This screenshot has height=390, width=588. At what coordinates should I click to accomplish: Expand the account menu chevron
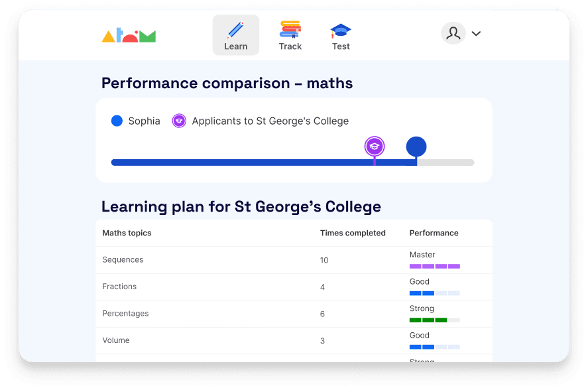tap(476, 33)
